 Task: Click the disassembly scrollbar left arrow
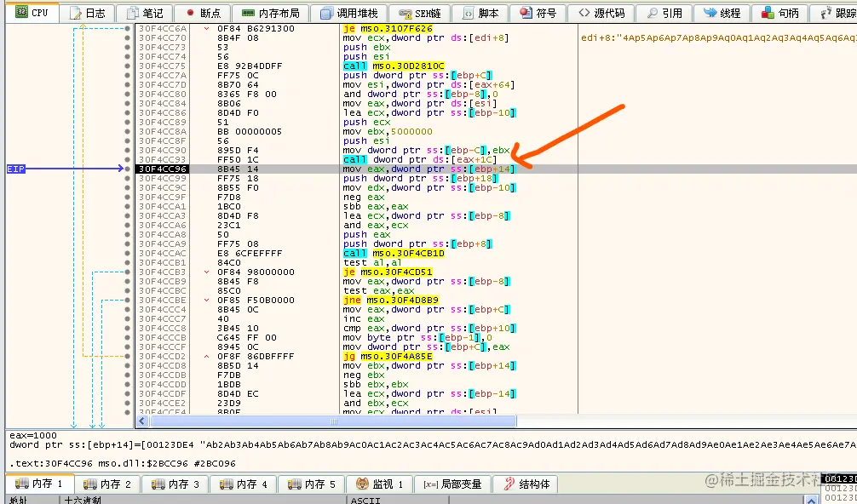(142, 421)
